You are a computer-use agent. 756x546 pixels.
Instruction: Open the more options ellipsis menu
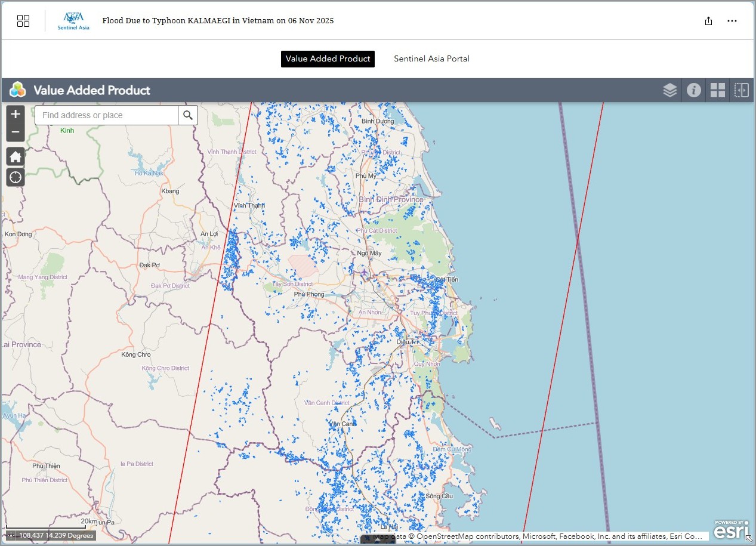(x=732, y=21)
